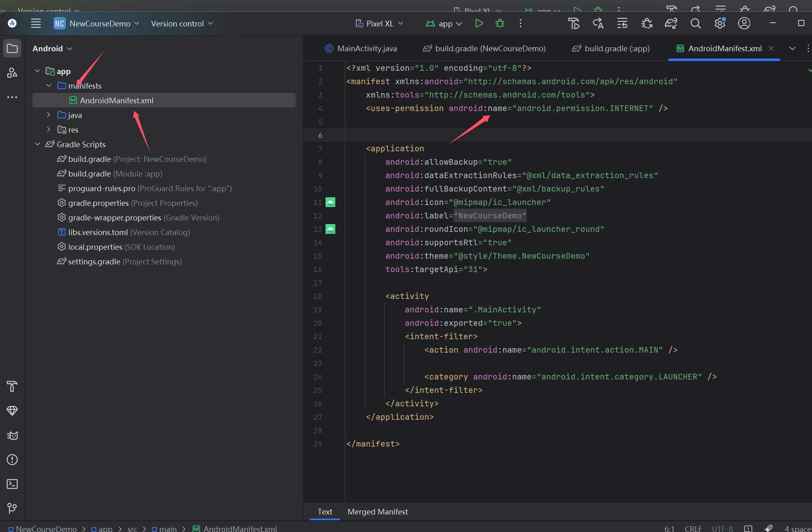The height and width of the screenshot is (532, 812).
Task: Open the Problems tool window icon
Action: (x=12, y=460)
